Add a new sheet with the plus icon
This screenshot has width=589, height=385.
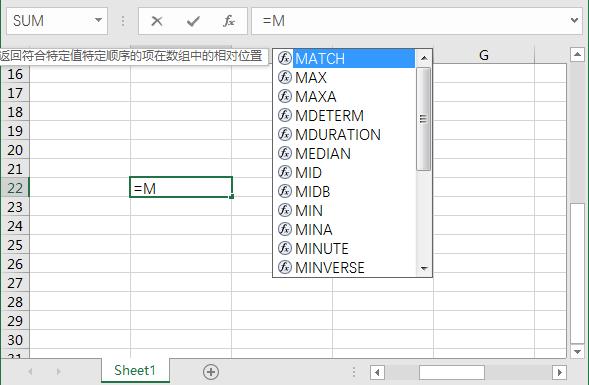[x=211, y=372]
